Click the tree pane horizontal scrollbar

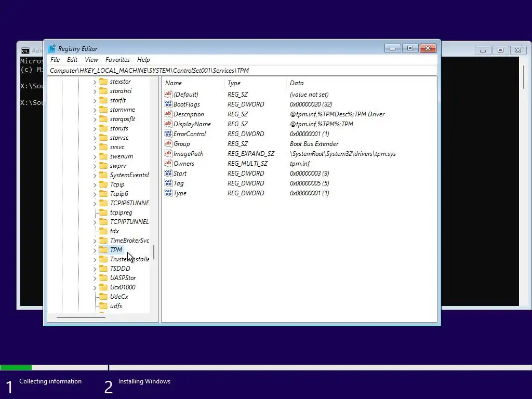(x=81, y=317)
